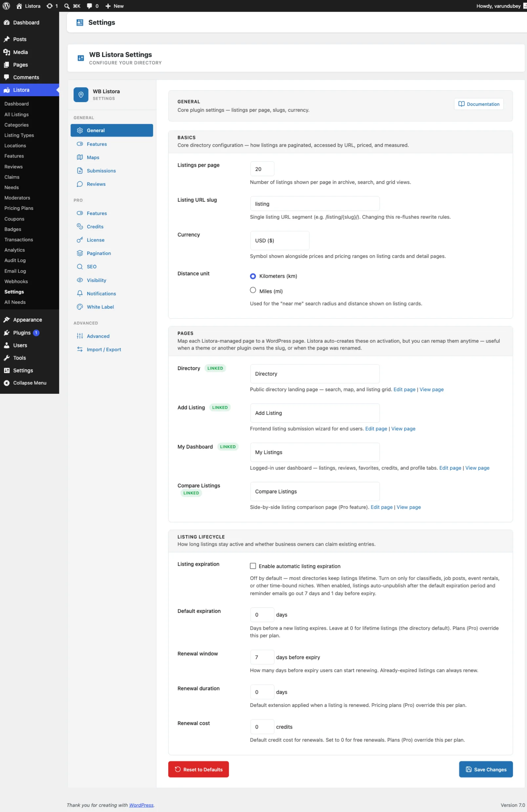Click View page link for Add Listing

click(x=403, y=429)
